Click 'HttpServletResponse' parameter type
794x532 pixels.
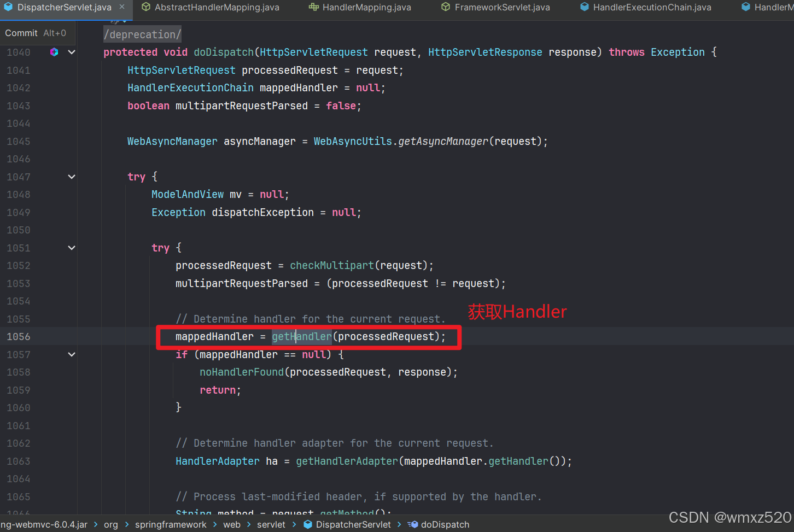coord(485,52)
